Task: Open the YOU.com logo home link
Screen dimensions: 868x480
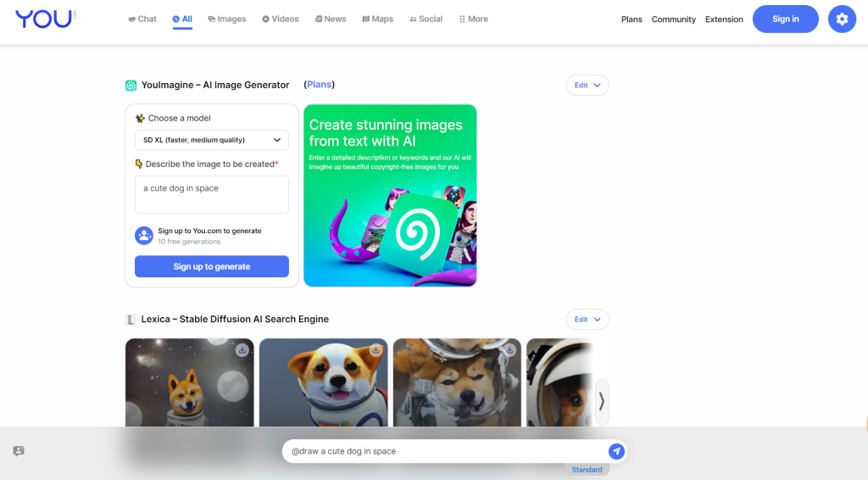Action: (x=46, y=19)
